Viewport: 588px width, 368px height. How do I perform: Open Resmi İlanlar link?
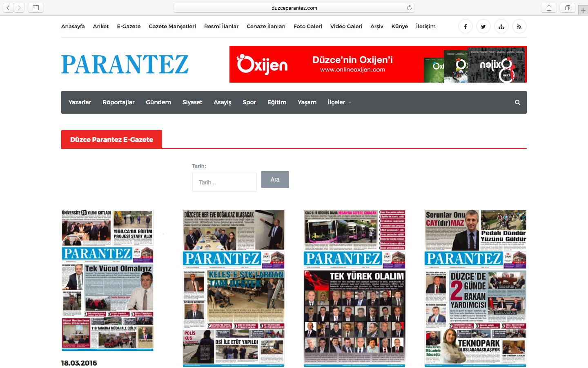click(x=221, y=27)
